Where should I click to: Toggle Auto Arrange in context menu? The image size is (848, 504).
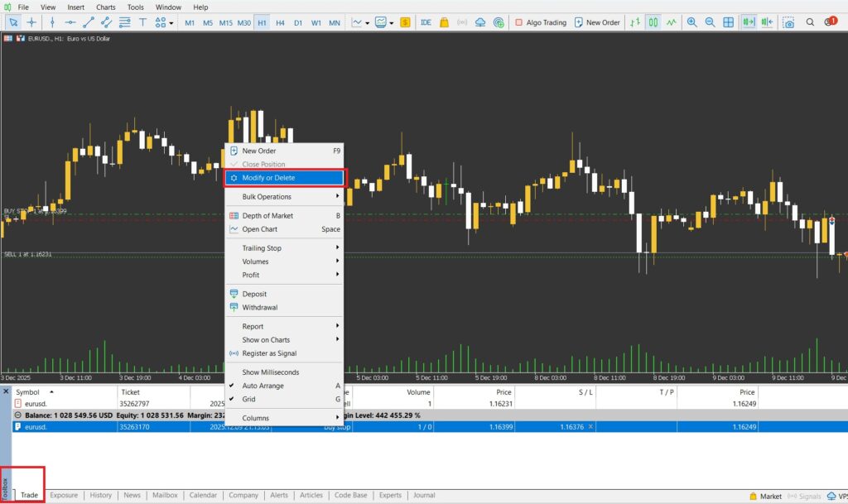pos(263,386)
